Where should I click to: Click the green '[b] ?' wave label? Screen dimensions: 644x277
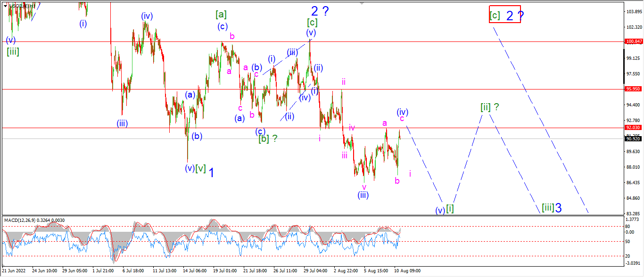pyautogui.click(x=268, y=138)
